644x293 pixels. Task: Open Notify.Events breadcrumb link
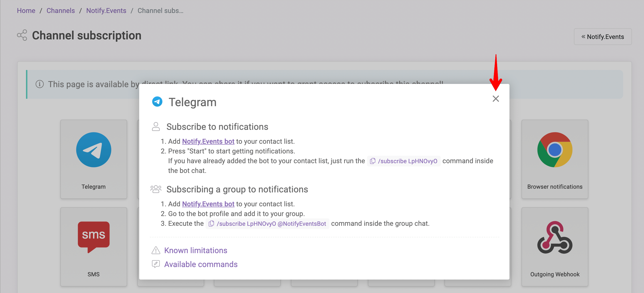pos(106,10)
